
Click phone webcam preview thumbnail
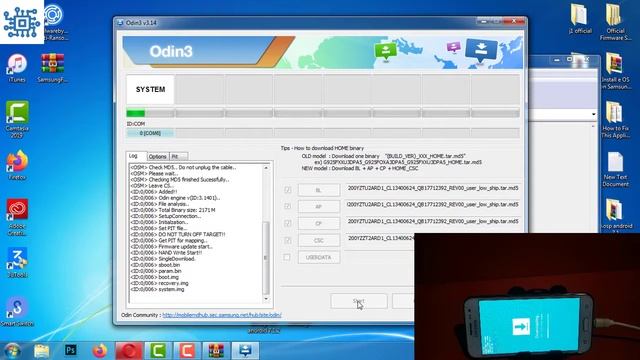tap(527, 296)
